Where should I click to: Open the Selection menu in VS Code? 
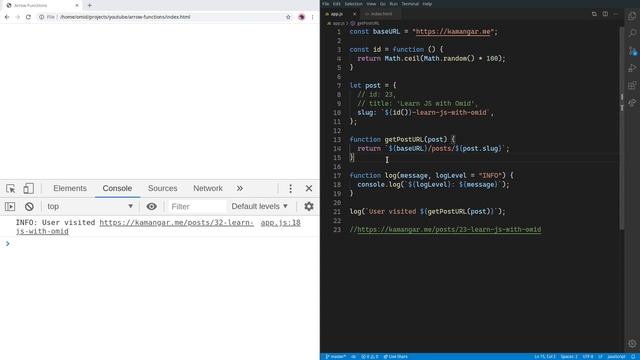pos(353,4)
